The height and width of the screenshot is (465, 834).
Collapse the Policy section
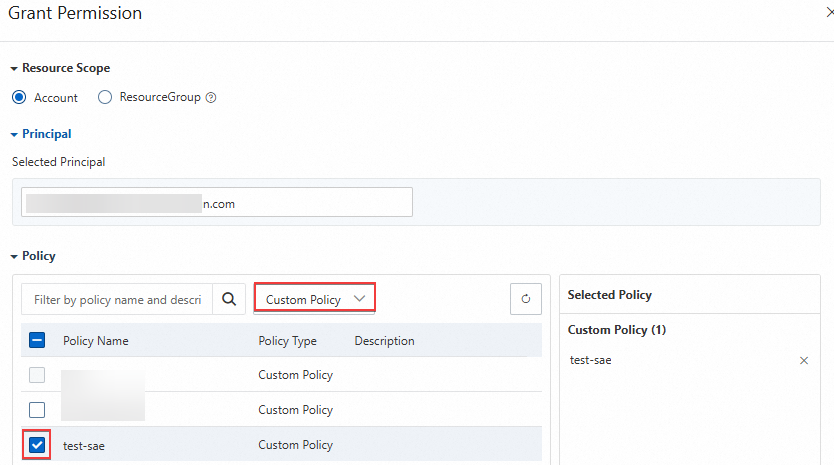click(x=15, y=256)
